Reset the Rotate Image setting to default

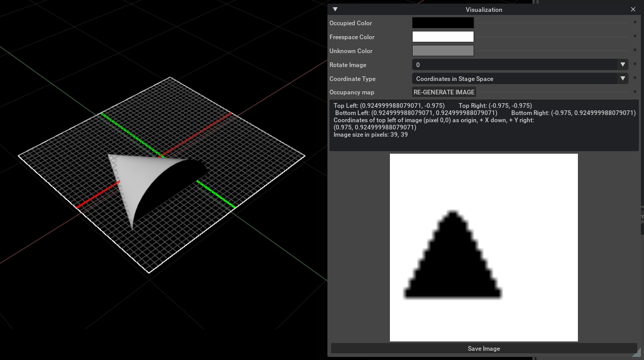tap(634, 64)
